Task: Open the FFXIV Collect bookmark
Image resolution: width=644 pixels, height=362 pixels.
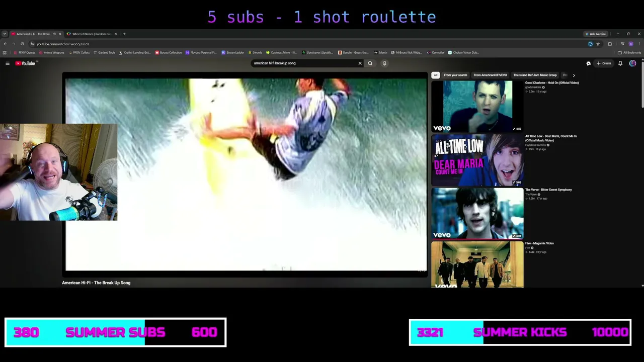Action: tap(79, 52)
